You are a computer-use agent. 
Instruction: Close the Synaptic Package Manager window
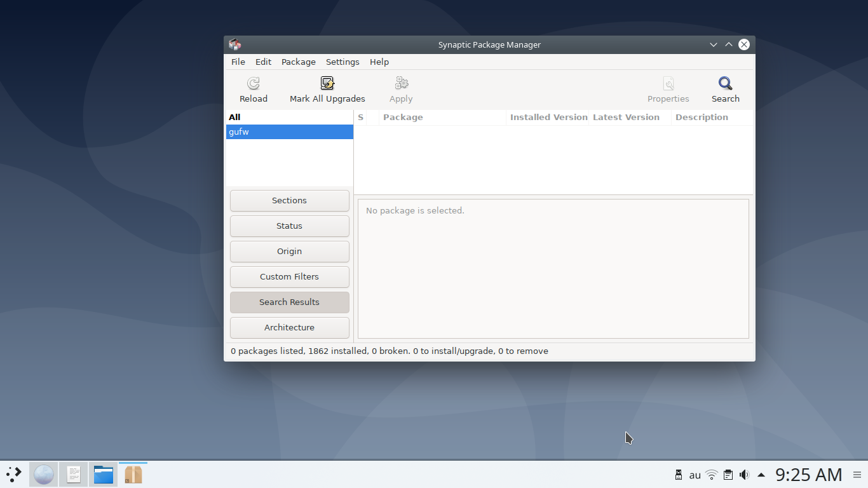[x=744, y=44]
